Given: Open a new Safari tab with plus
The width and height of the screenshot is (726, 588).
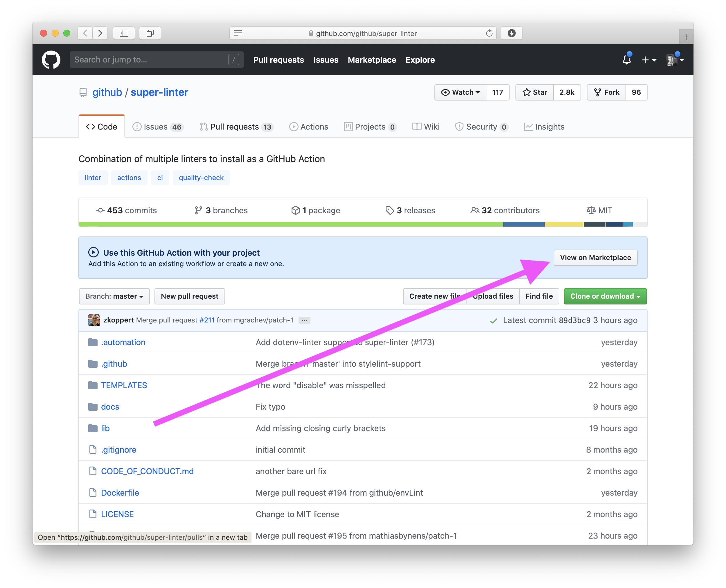Looking at the screenshot, I should [686, 37].
